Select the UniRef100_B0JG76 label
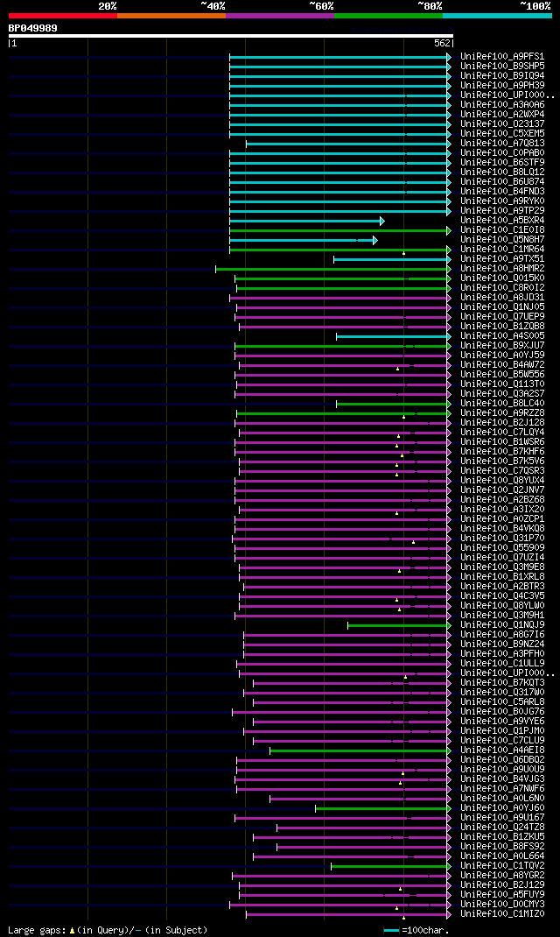The height and width of the screenshot is (937, 560). (x=502, y=712)
